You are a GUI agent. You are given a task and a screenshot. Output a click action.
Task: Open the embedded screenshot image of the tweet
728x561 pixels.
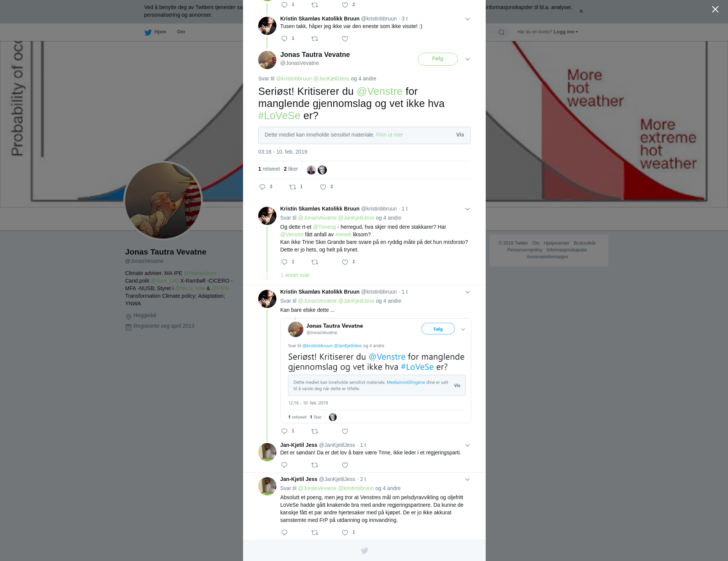click(375, 371)
